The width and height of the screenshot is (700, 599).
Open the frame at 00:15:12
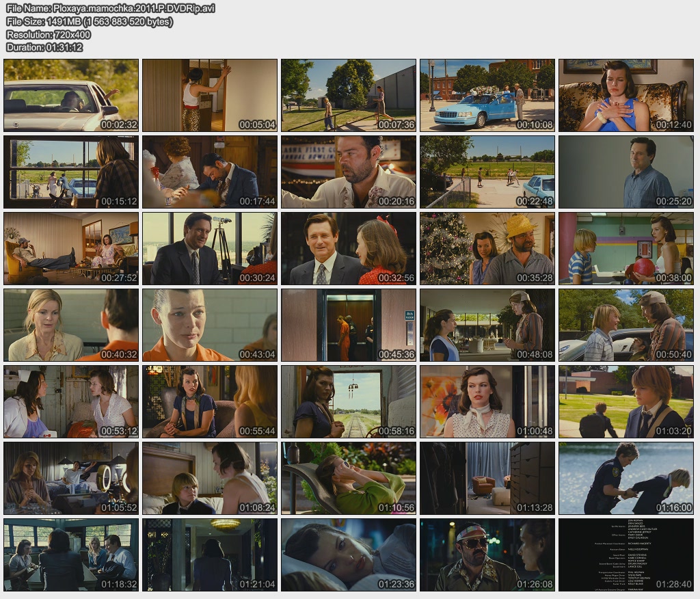click(x=71, y=172)
